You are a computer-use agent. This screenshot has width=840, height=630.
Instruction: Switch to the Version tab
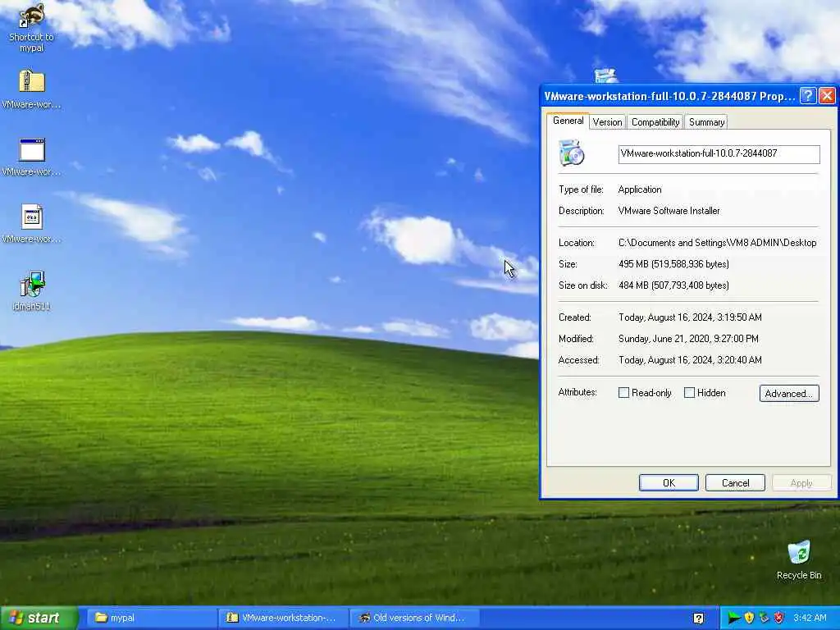[x=608, y=122]
